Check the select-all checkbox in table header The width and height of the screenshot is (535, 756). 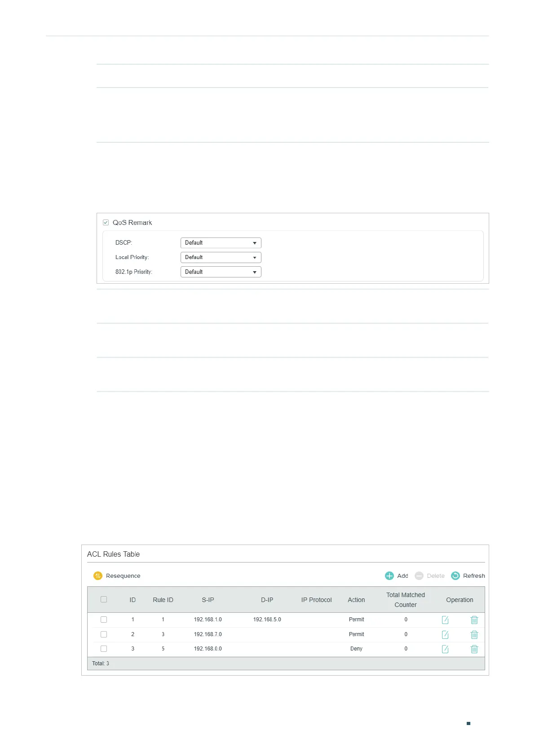pyautogui.click(x=104, y=599)
